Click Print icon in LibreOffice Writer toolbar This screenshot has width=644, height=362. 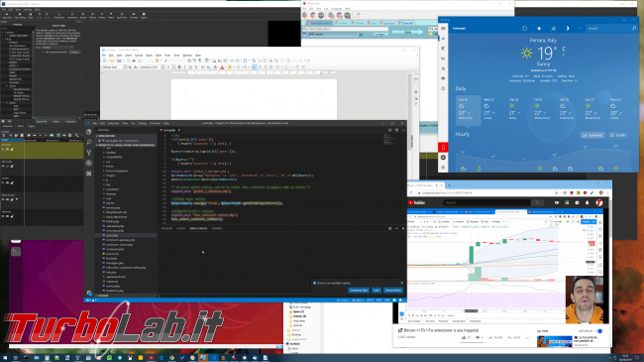(x=134, y=60)
